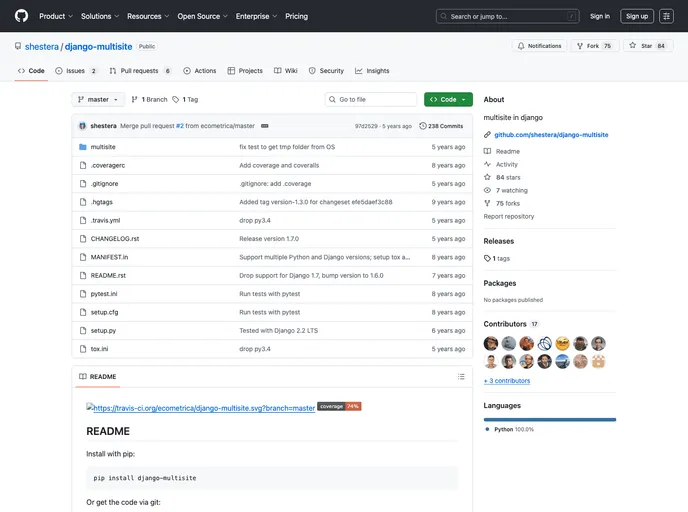Open the master branch selector dropdown
Viewport: 688px width, 512px height.
pos(98,100)
